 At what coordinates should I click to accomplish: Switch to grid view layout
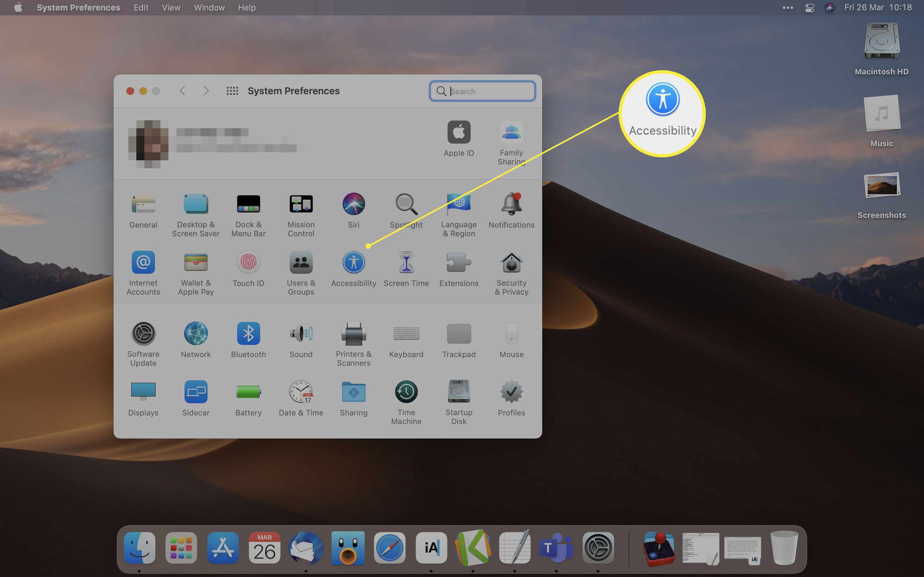pyautogui.click(x=233, y=90)
